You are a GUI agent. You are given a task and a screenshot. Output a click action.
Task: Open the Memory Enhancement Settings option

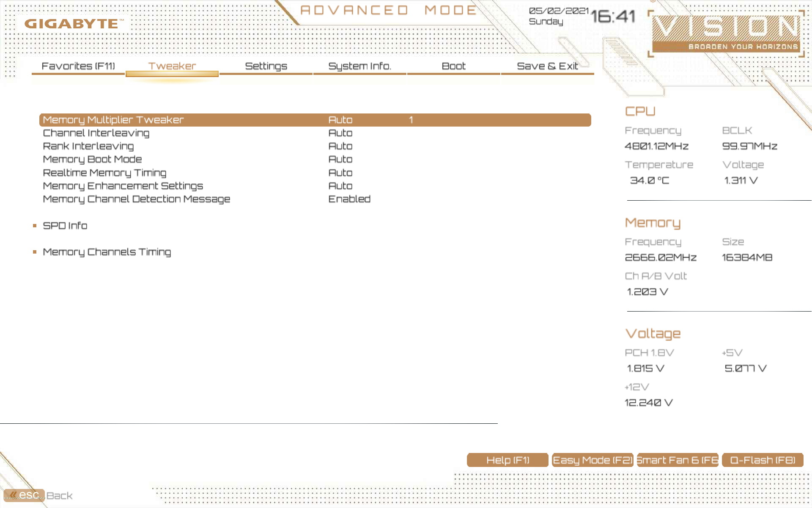click(x=123, y=186)
